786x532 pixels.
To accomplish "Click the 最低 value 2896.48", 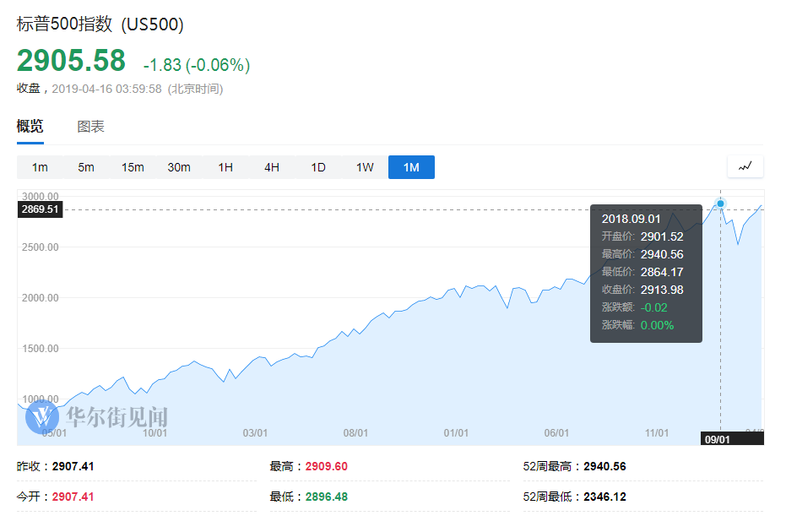I will pos(327,497).
